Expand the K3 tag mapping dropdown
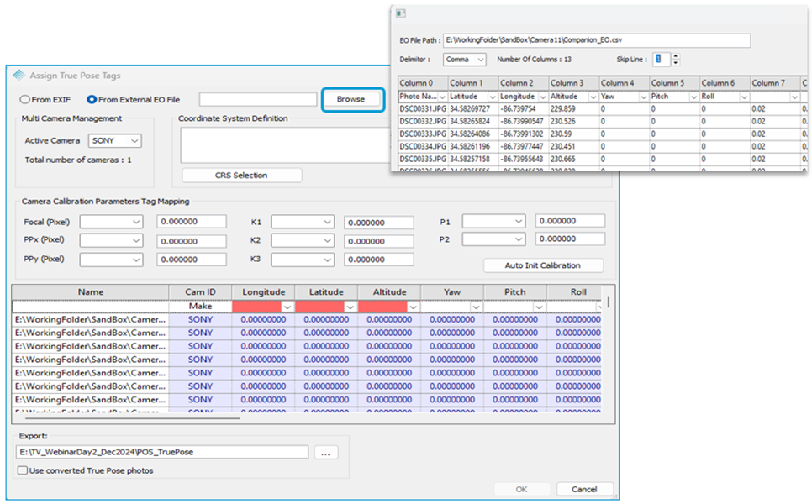 click(303, 260)
